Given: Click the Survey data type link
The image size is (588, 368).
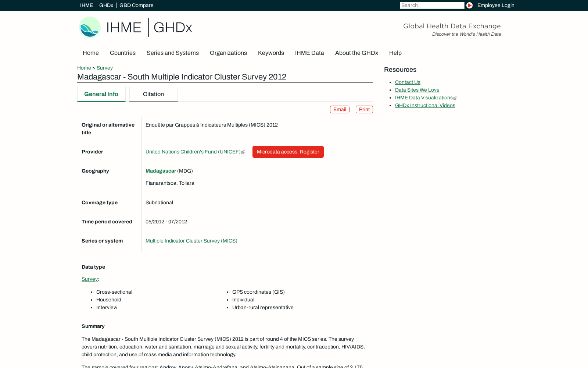Looking at the screenshot, I should point(90,279).
